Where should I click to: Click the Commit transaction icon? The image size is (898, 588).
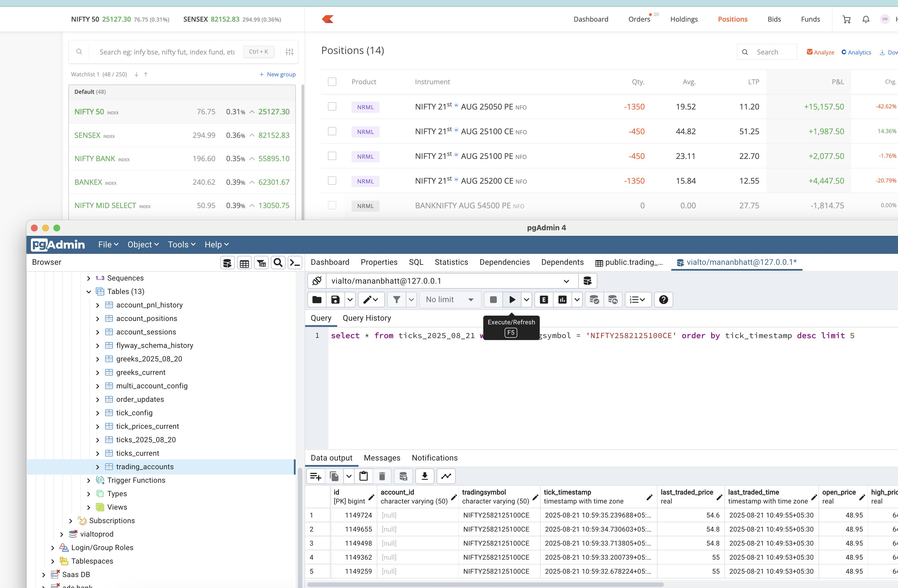coord(594,299)
